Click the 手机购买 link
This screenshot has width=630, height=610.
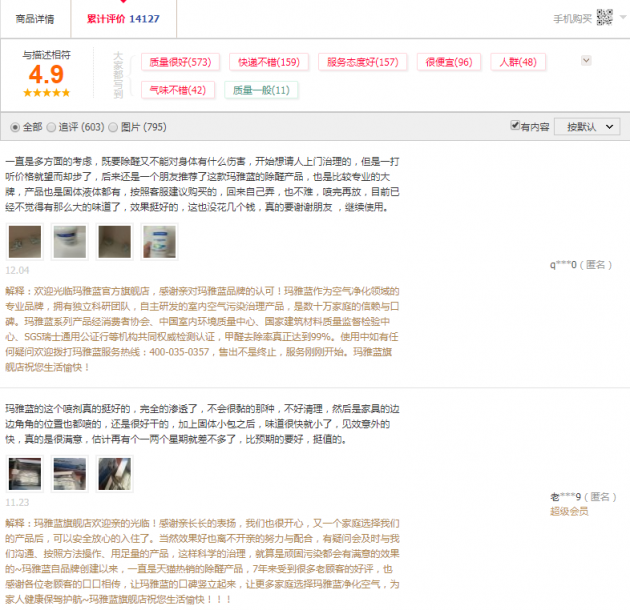pos(571,18)
